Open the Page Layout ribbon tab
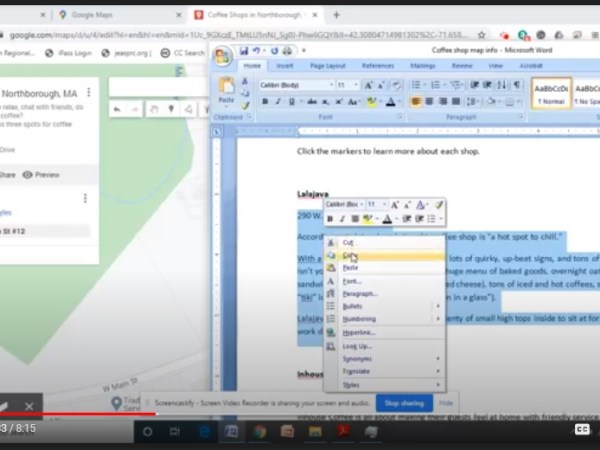Viewport: 600px width, 450px height. [328, 66]
